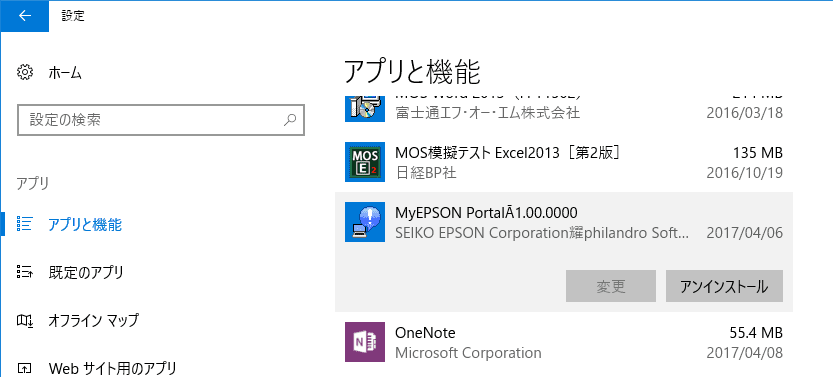This screenshot has width=833, height=377.
Task: Click the MOS Excel2013 app icon
Action: click(365, 162)
